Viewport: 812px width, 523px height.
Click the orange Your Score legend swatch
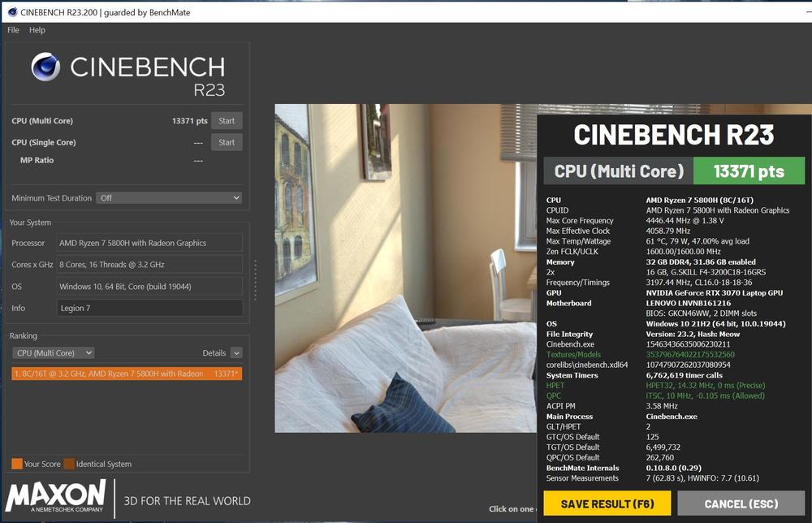point(16,464)
